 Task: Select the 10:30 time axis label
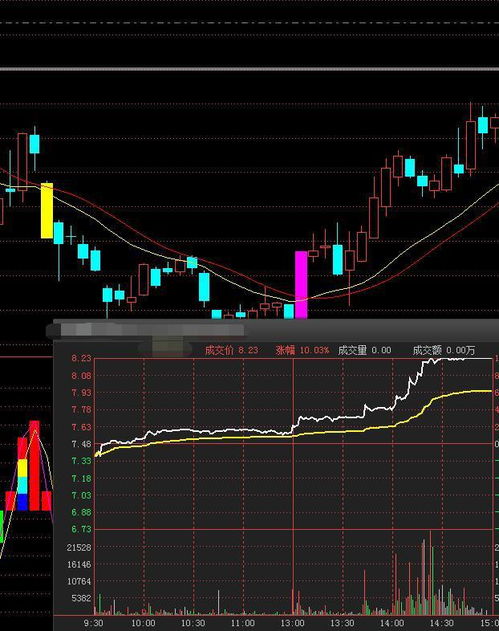[x=193, y=623]
